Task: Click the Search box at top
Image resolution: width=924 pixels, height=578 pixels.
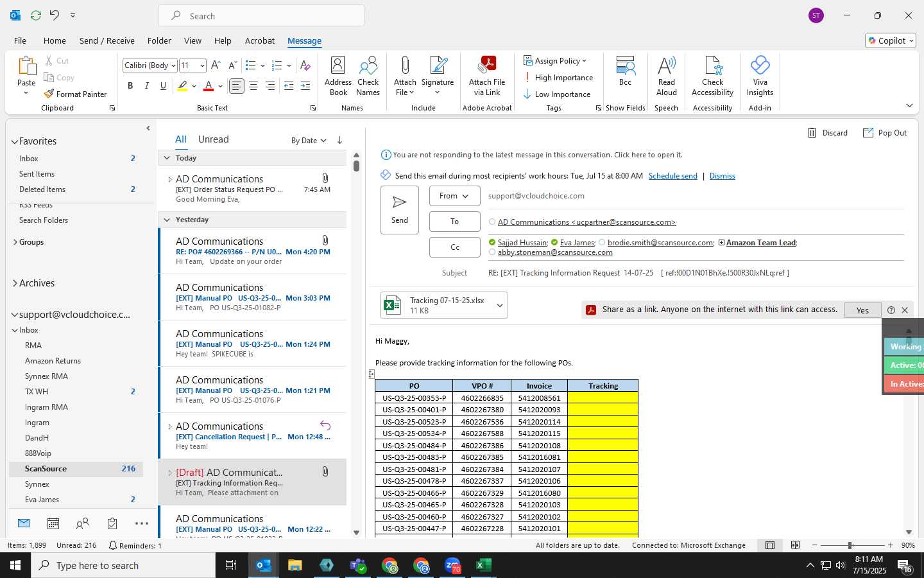Action: point(262,16)
